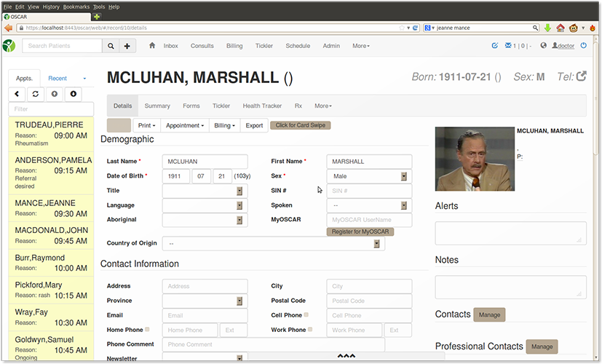Click into the Search Patients field
The image size is (602, 364).
pos(62,46)
